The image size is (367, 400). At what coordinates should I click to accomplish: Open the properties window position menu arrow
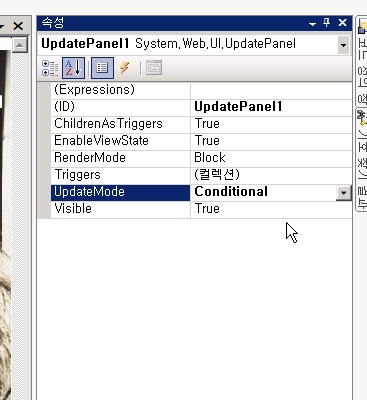coord(312,24)
